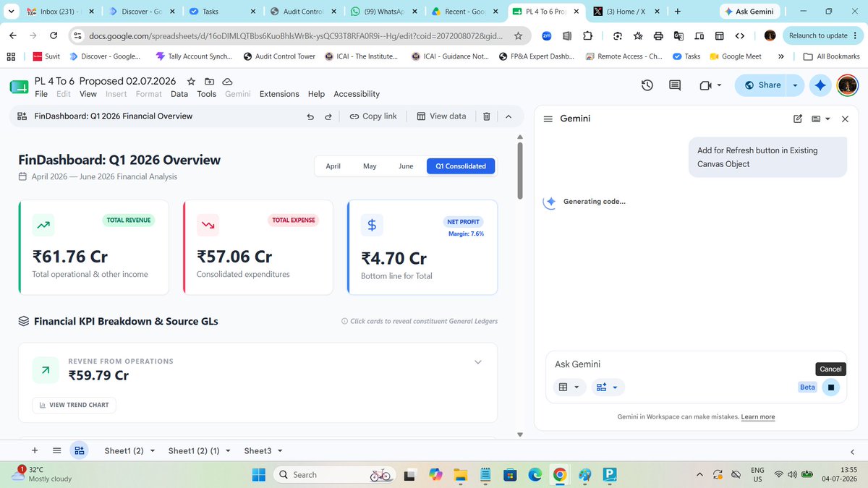This screenshot has width=868, height=488.
Task: Click the Gemini sparkle button beside Share
Action: pos(820,85)
